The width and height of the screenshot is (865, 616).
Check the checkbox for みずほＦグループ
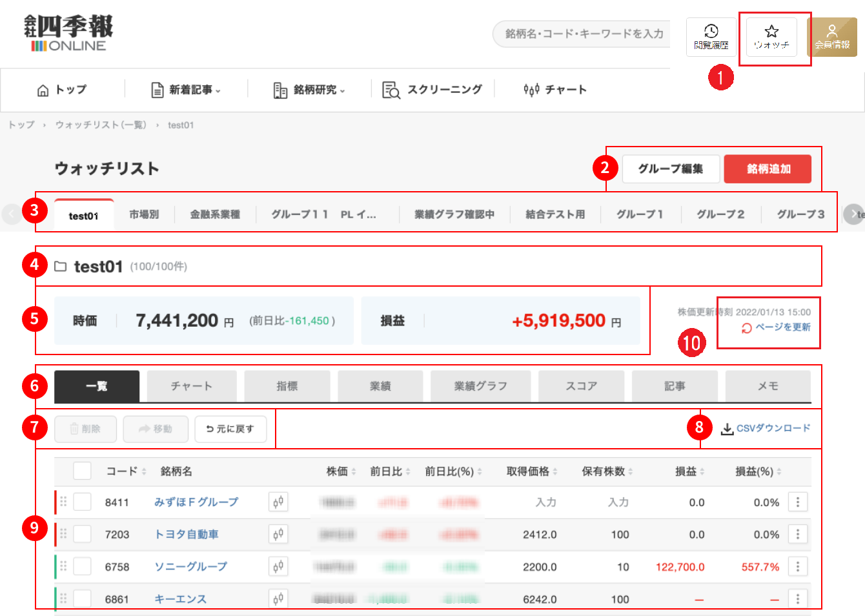[82, 502]
